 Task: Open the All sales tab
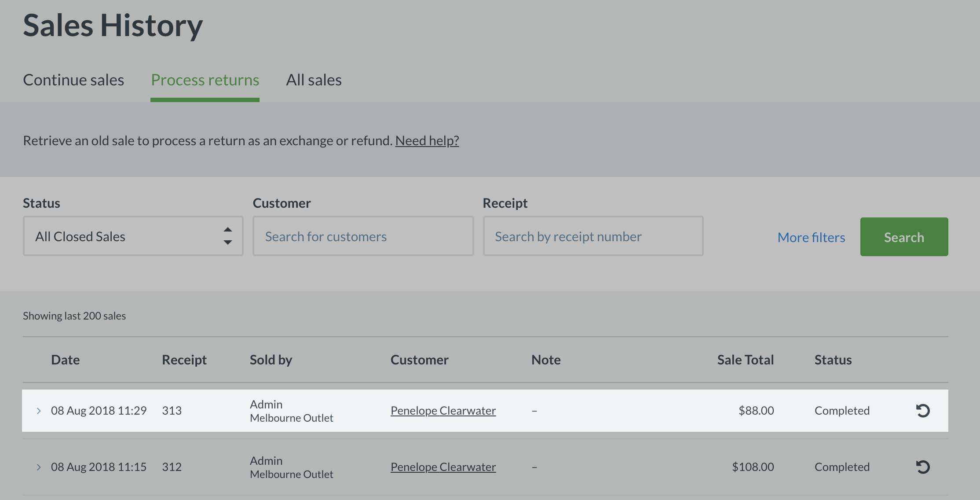tap(314, 80)
